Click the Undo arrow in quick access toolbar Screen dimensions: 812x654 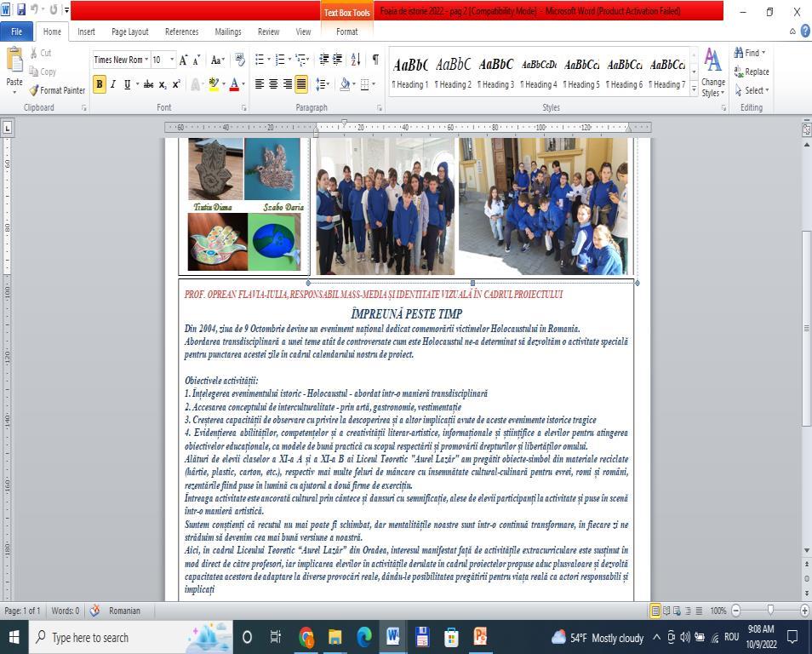[34, 10]
